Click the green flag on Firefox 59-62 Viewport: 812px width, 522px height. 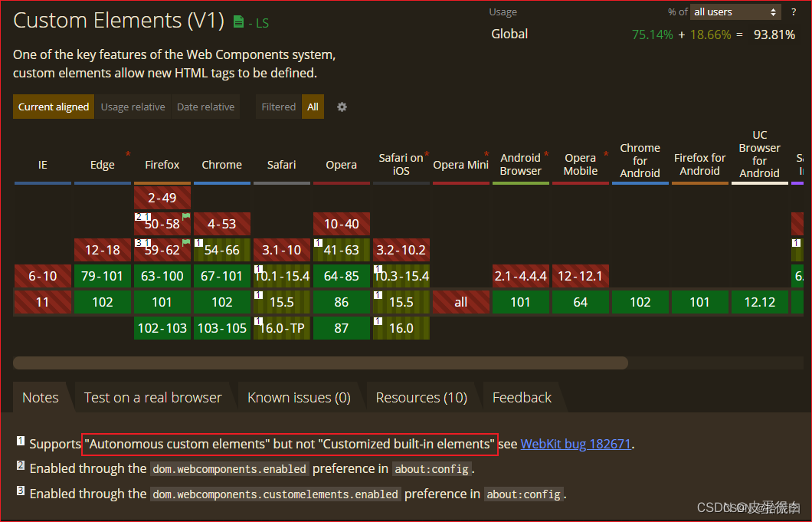[x=186, y=242]
